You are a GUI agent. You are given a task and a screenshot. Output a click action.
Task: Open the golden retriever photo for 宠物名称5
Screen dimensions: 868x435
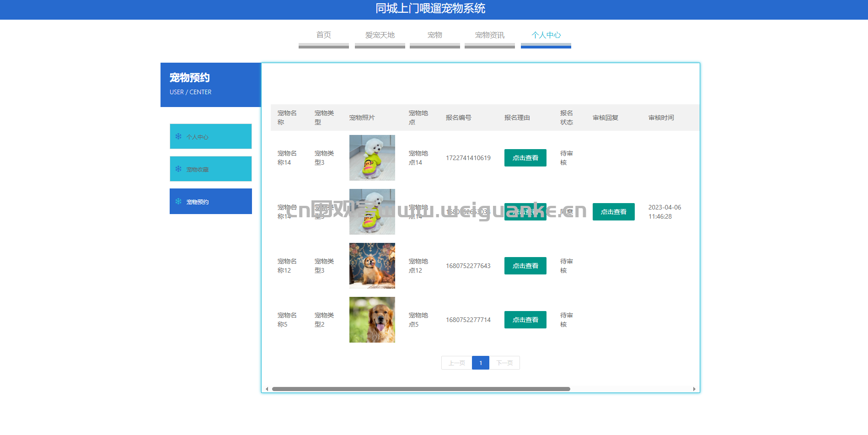[x=372, y=320]
